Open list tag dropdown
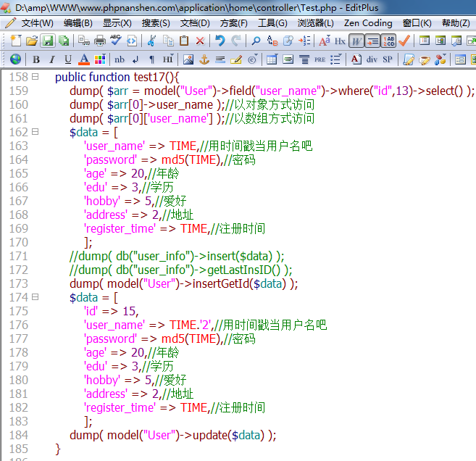This screenshot has width=476, height=461. [x=335, y=59]
